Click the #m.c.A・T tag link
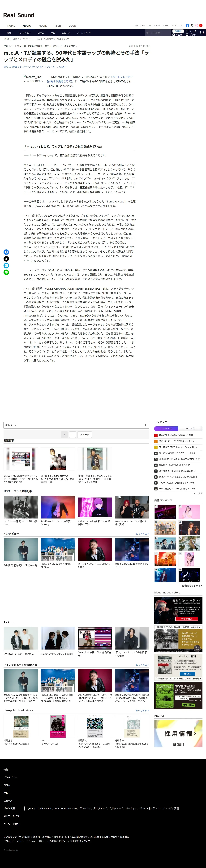The width and height of the screenshot is (206, 868). [62, 67]
